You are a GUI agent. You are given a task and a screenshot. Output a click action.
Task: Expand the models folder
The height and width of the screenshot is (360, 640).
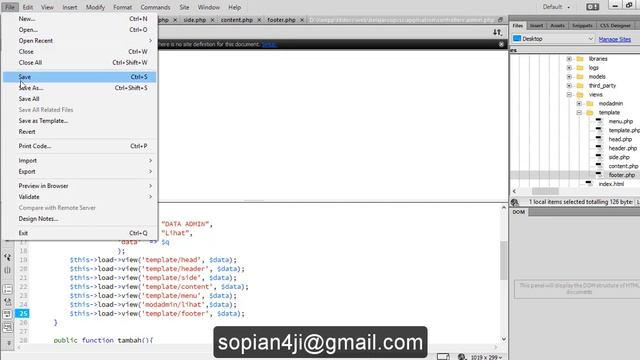[x=569, y=77]
